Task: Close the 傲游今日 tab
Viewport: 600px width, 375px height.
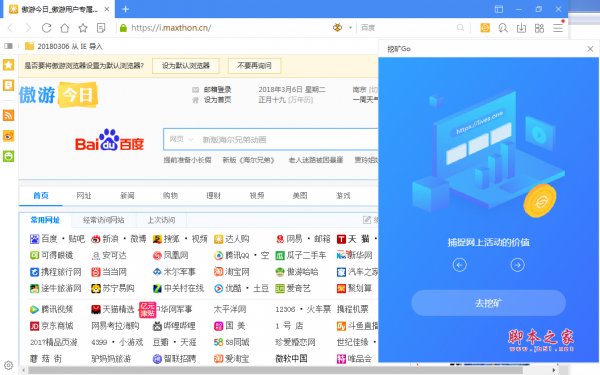Action: (x=107, y=9)
